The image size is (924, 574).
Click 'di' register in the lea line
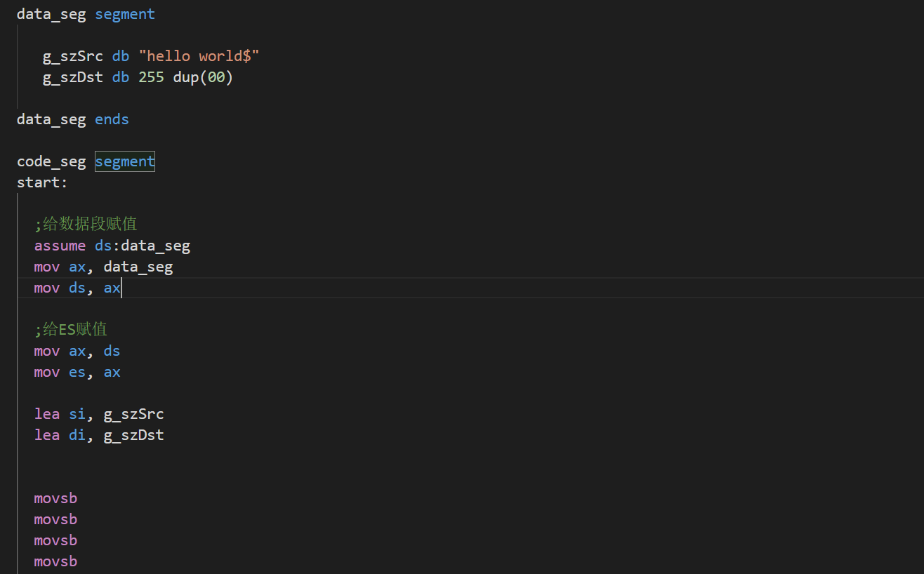[x=77, y=435]
